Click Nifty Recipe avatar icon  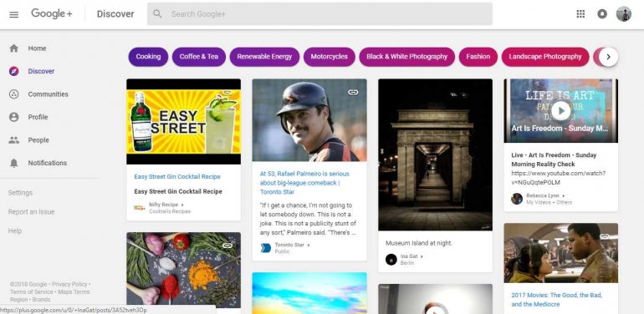(140, 208)
